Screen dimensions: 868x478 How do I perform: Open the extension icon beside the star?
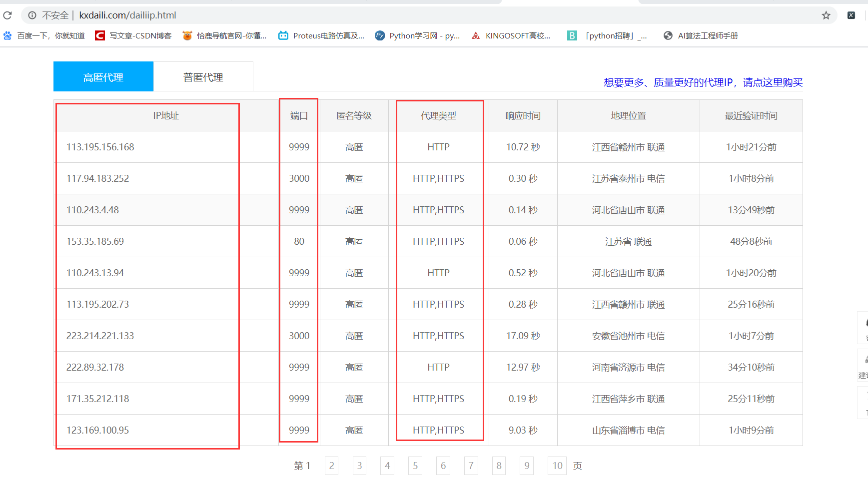(x=851, y=15)
